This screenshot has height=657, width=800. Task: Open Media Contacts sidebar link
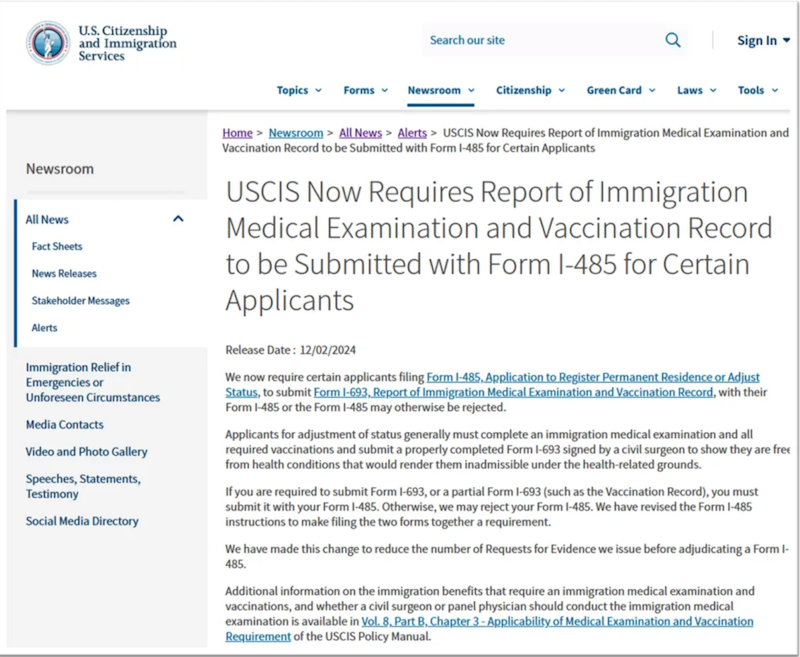[64, 424]
